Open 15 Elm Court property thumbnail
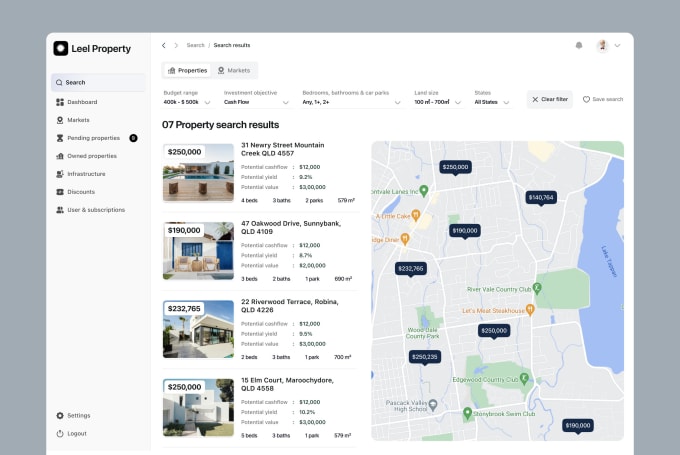 point(198,407)
